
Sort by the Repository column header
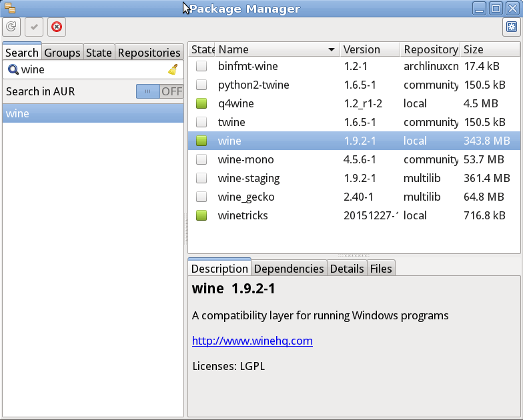[x=430, y=49]
